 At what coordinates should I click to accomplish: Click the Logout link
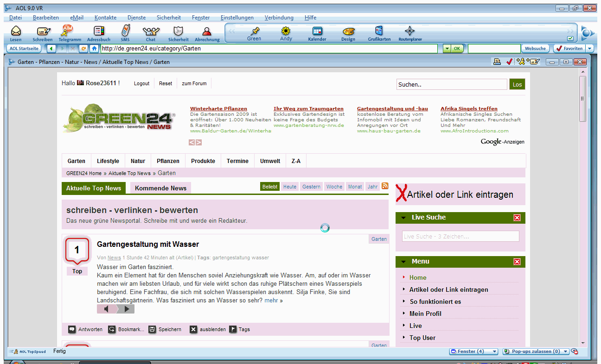click(141, 83)
